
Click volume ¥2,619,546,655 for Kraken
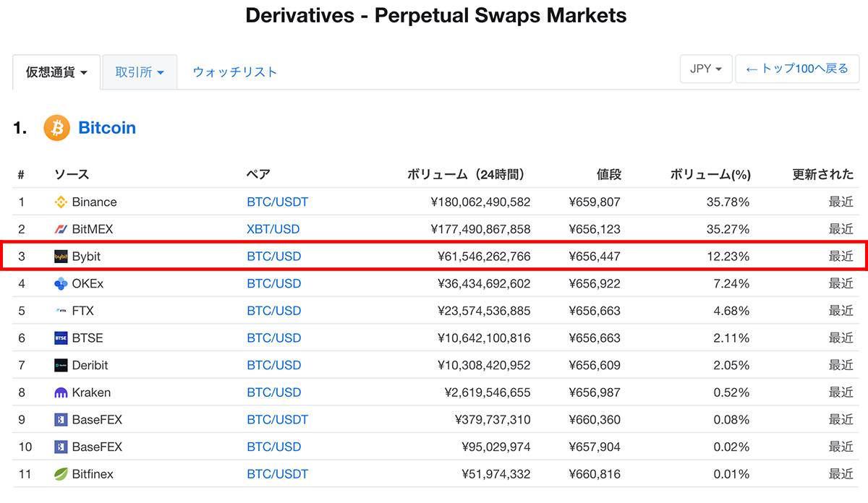coord(488,392)
